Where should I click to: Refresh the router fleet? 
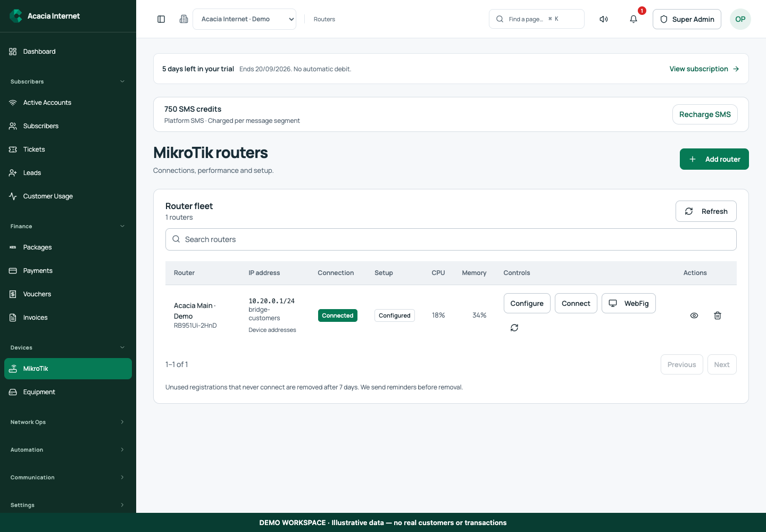(706, 211)
